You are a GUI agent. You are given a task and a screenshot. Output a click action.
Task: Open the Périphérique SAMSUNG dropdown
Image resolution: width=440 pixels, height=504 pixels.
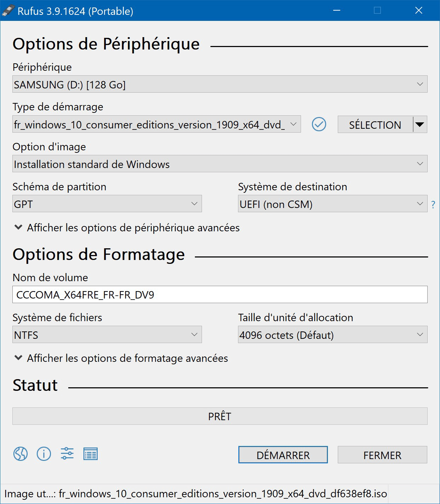(x=220, y=85)
